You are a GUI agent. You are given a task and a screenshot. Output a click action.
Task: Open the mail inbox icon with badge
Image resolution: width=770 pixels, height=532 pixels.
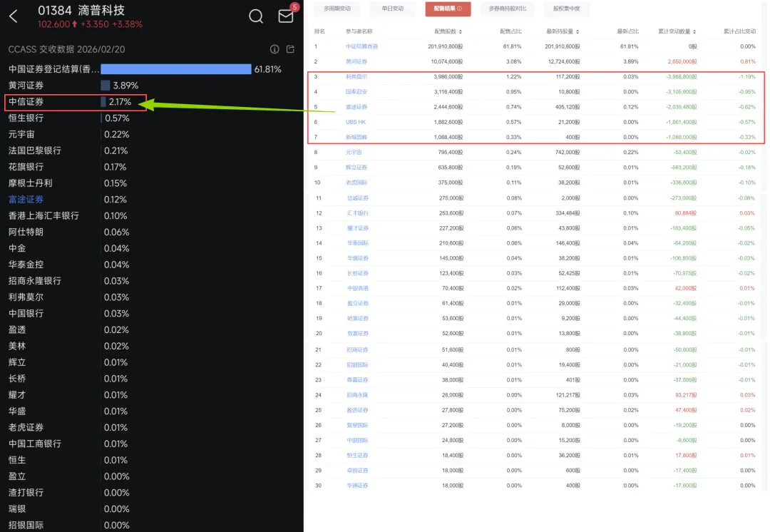point(286,16)
